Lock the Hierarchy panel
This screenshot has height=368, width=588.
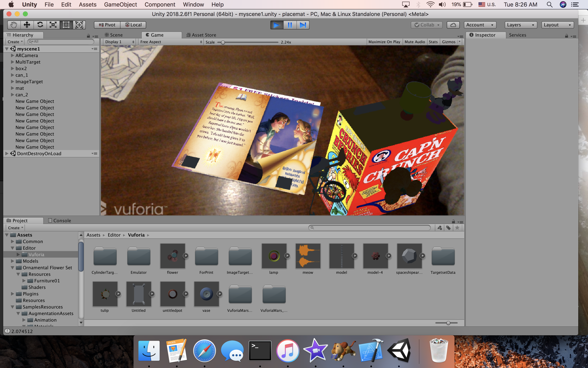[x=88, y=36]
